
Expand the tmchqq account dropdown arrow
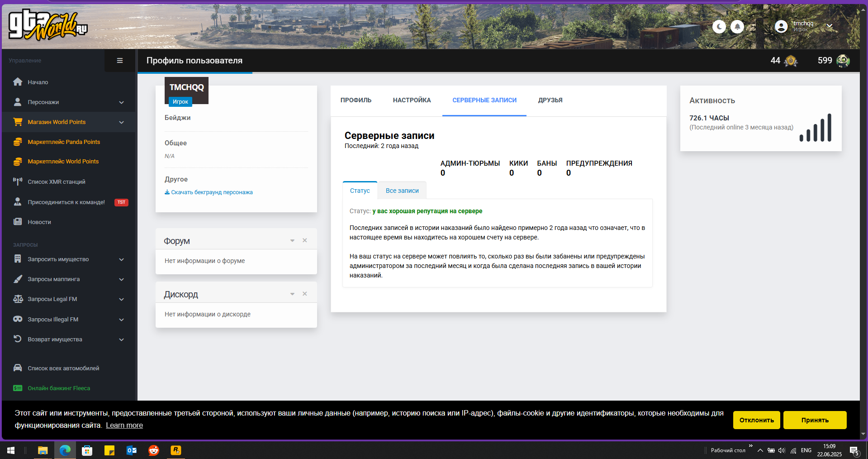830,26
